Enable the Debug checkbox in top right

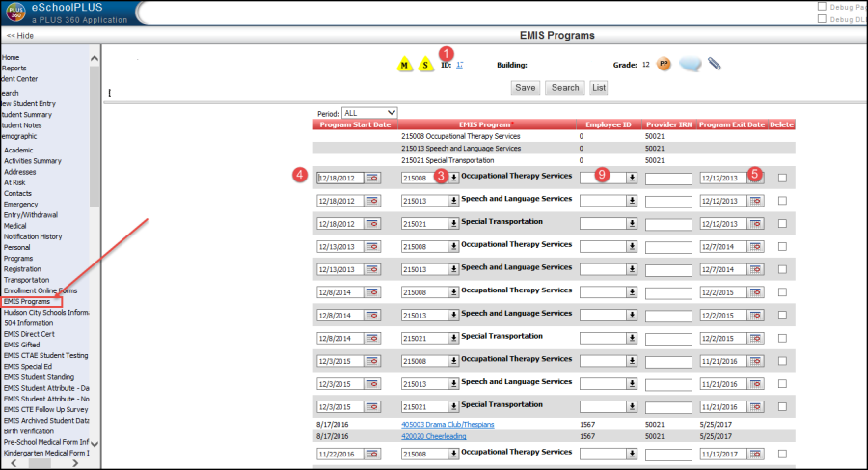pyautogui.click(x=822, y=6)
